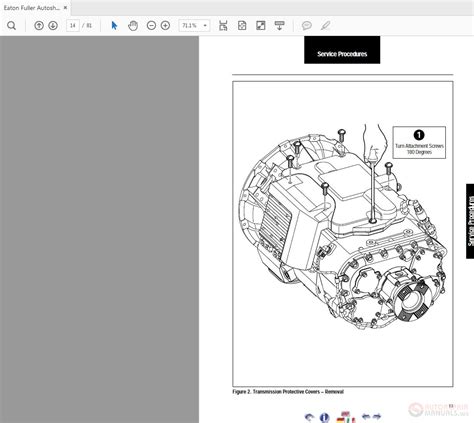Zoom out with the minus circle icon

point(151,25)
